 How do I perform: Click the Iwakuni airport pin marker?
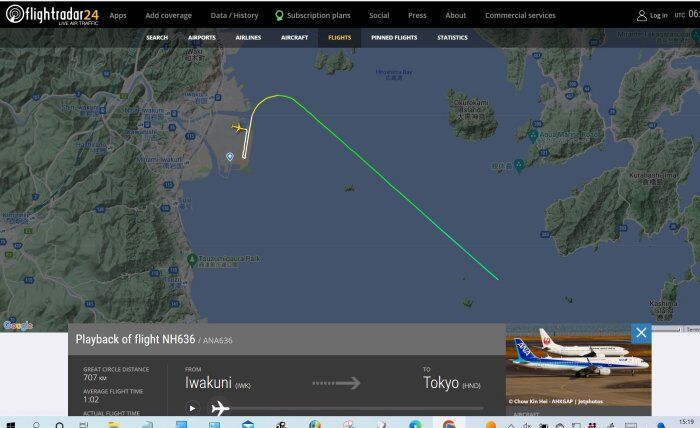(229, 157)
